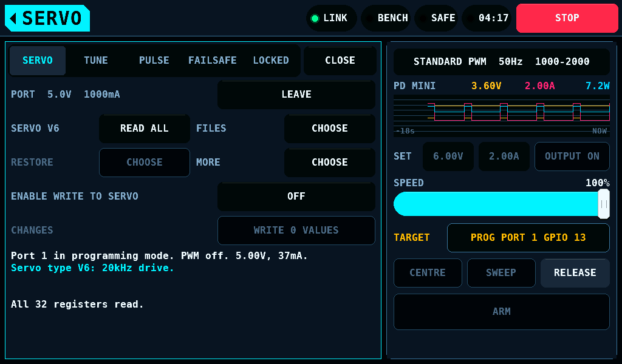Image resolution: width=622 pixels, height=364 pixels.
Task: Open the Standard PWM 50Hz mode selector
Action: pos(501,62)
